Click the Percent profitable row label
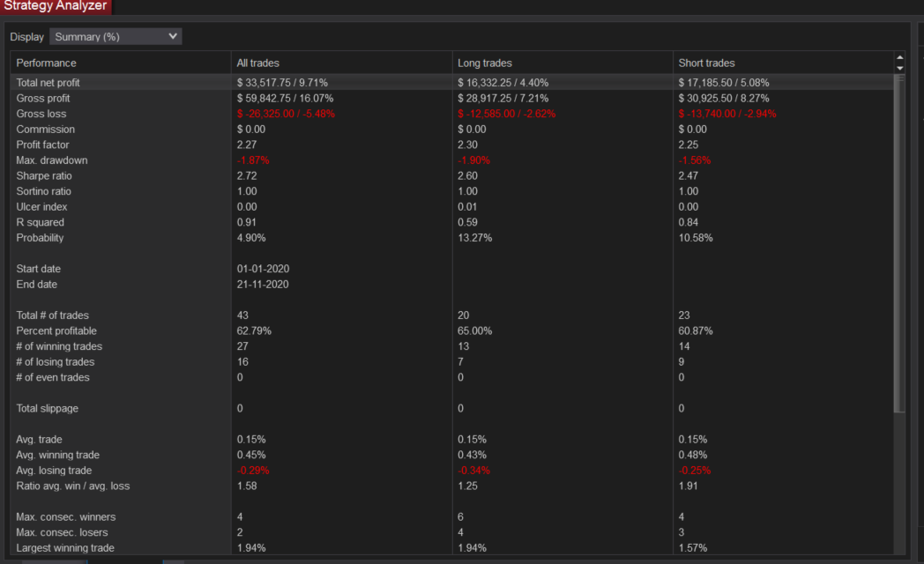 pyautogui.click(x=56, y=331)
